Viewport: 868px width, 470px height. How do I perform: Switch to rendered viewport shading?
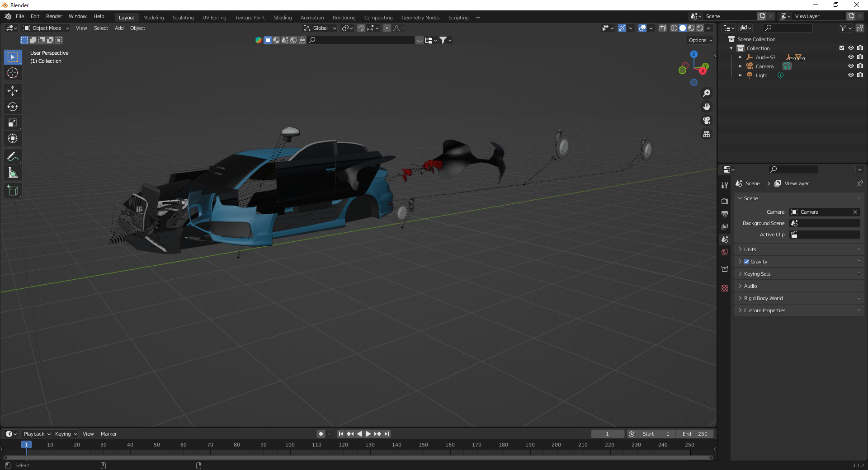pos(700,28)
